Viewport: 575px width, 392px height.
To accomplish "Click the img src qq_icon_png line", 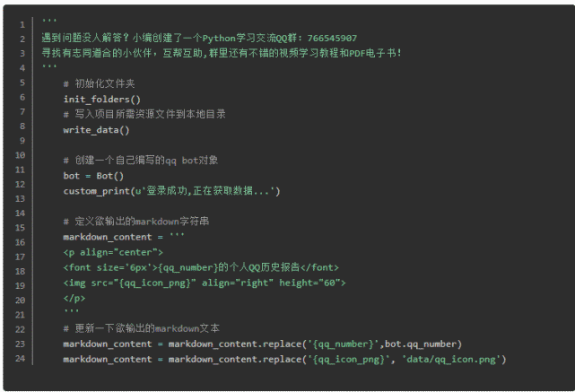I will (205, 283).
